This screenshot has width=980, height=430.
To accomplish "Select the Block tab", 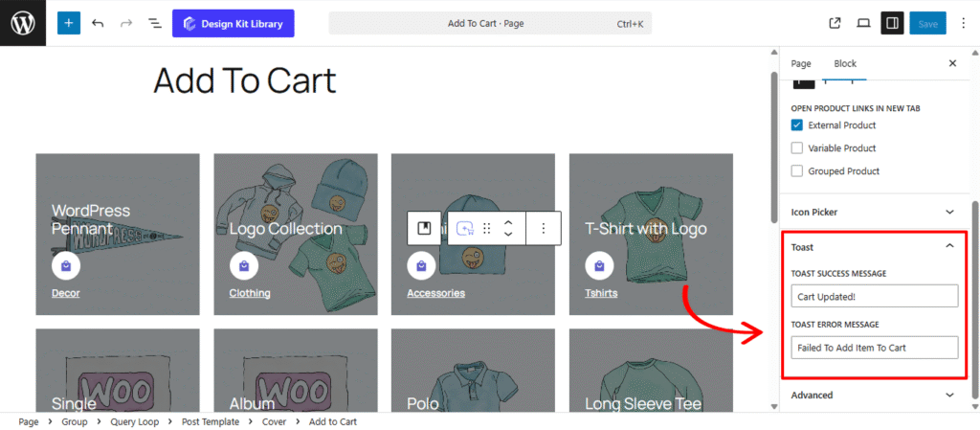I will (x=845, y=63).
